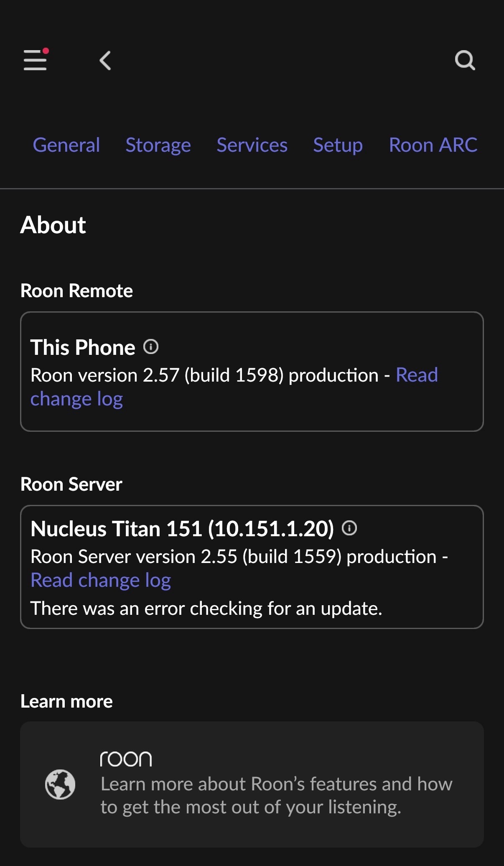Select the Setup tab
The image size is (504, 866).
point(338,145)
